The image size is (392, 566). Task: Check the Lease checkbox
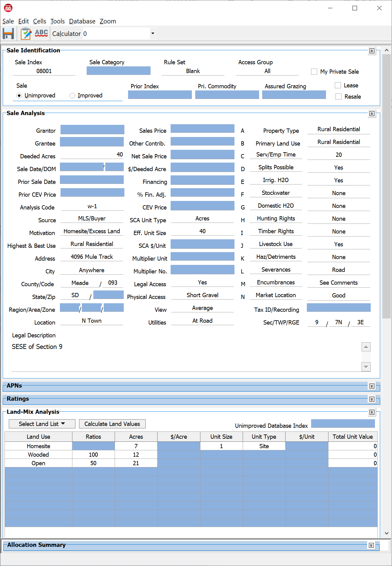[x=338, y=85]
